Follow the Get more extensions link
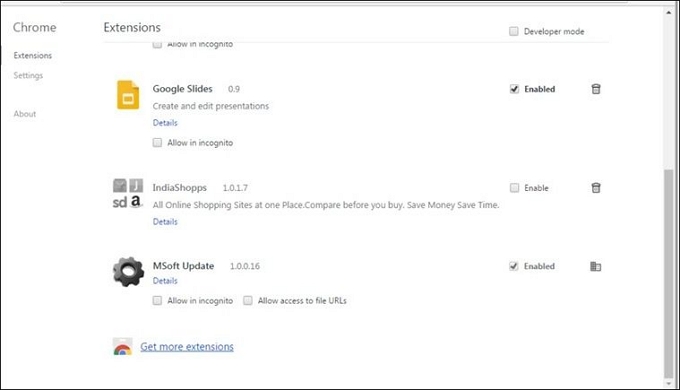 point(187,347)
